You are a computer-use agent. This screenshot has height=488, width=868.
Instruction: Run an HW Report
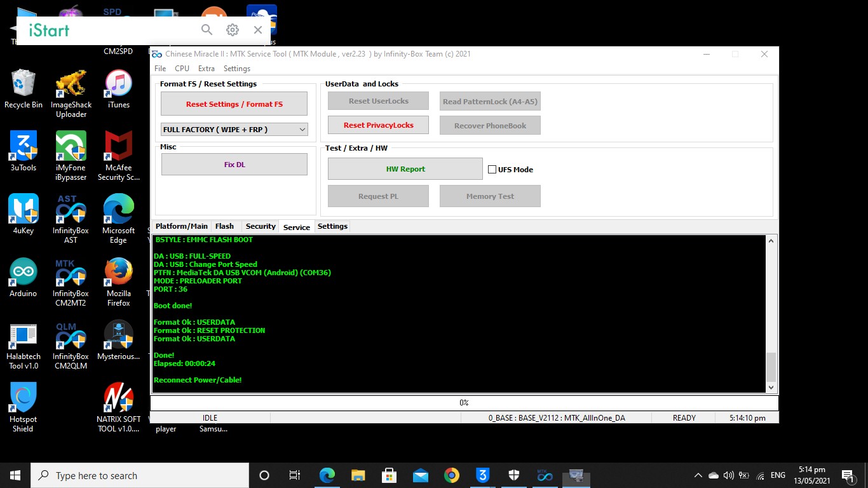405,168
